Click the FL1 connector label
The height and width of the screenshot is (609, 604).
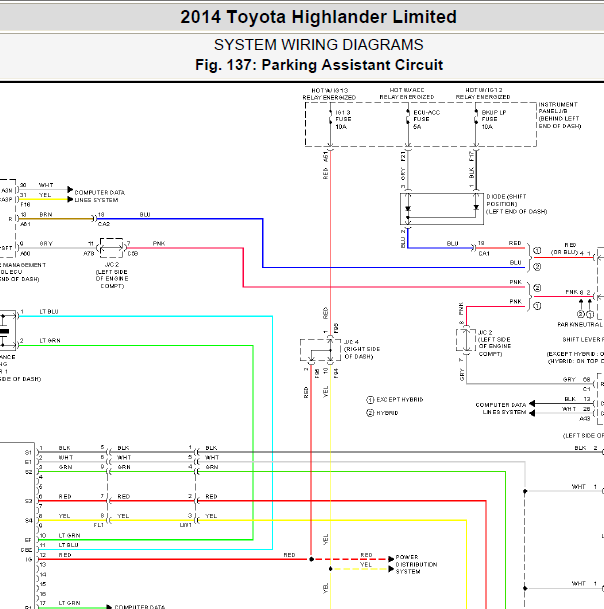(99, 525)
